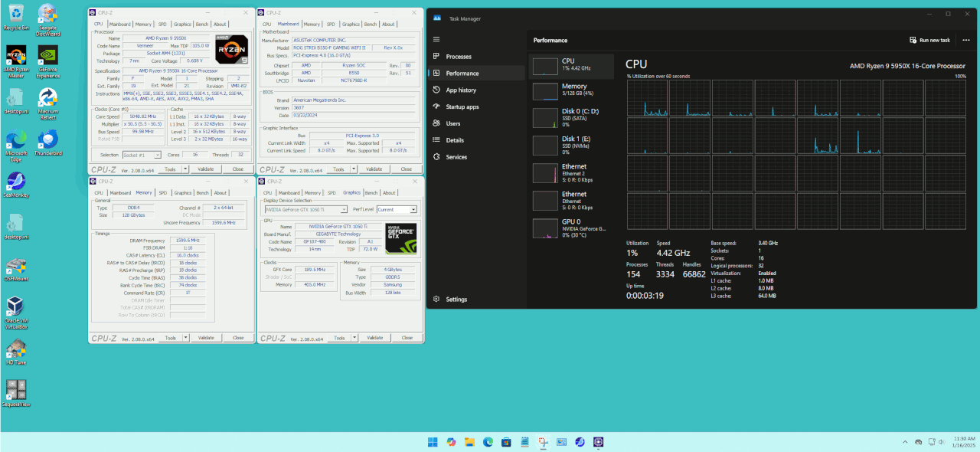
Task: Expand Tools arrow in CPU-Z motherboard window
Action: click(355, 169)
